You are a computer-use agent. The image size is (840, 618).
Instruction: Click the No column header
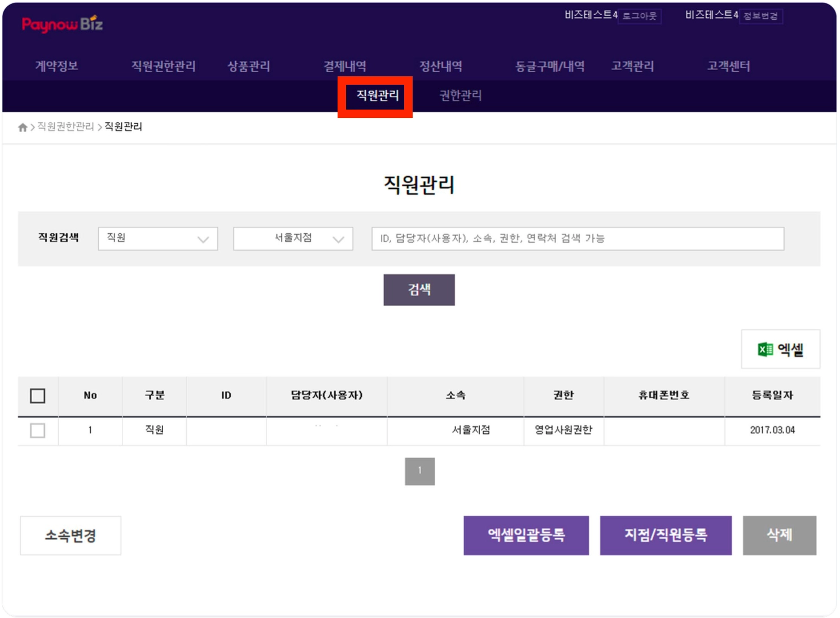point(90,395)
